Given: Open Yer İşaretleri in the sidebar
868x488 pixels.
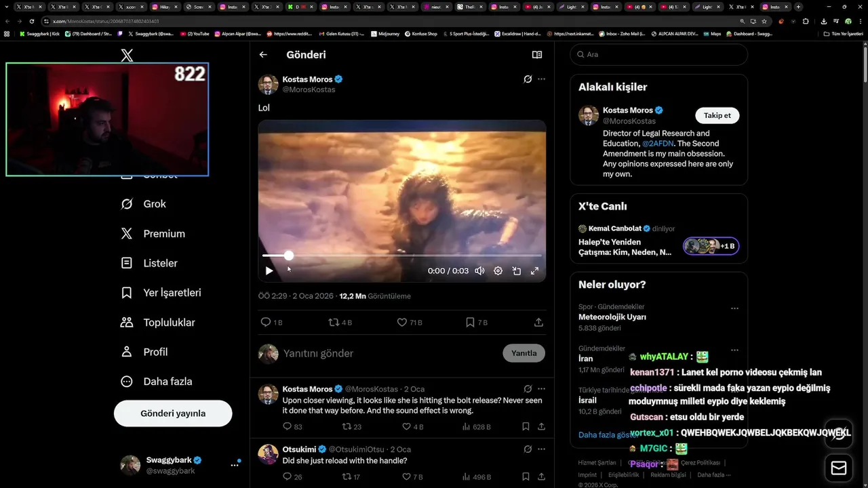Looking at the screenshot, I should pyautogui.click(x=161, y=293).
